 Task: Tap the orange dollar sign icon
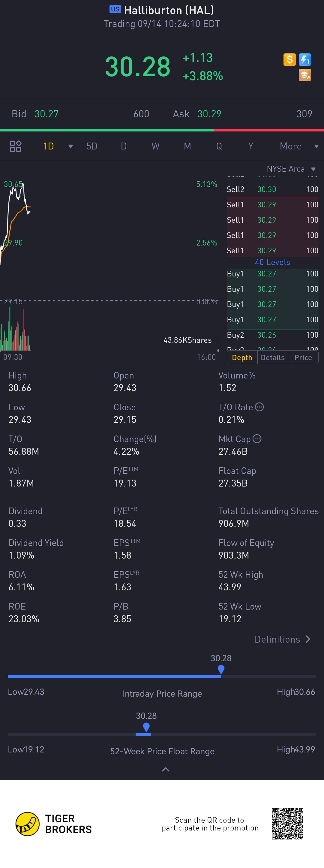click(x=289, y=60)
